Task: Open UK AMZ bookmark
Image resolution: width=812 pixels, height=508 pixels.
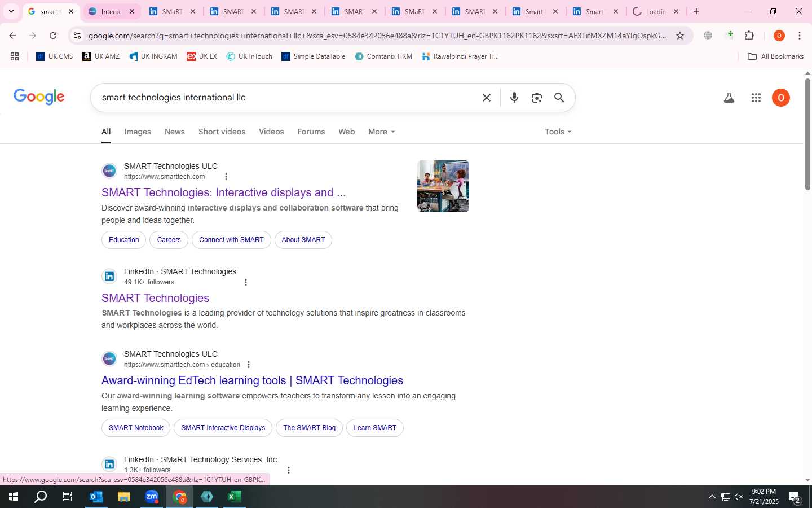Action: point(101,56)
